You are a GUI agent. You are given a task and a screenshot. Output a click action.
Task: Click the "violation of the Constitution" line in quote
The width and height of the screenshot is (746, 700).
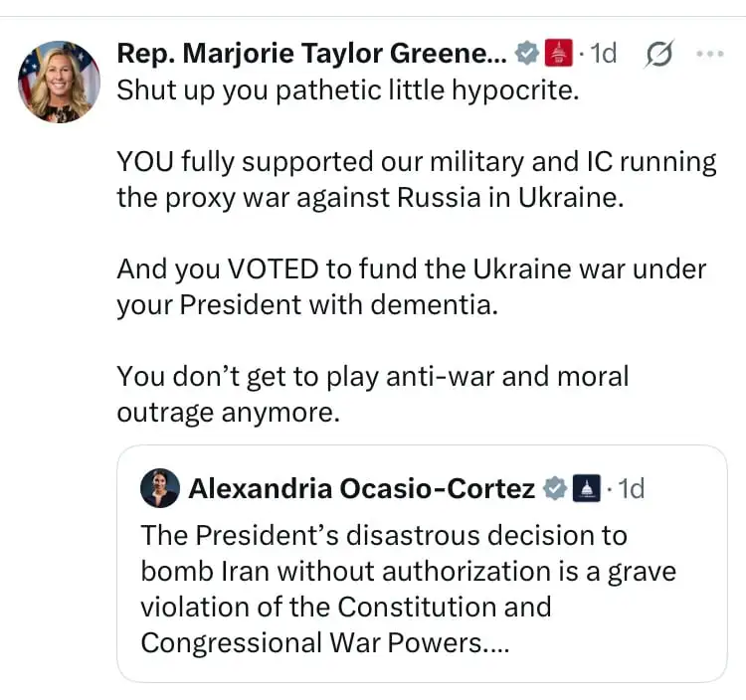click(x=345, y=607)
